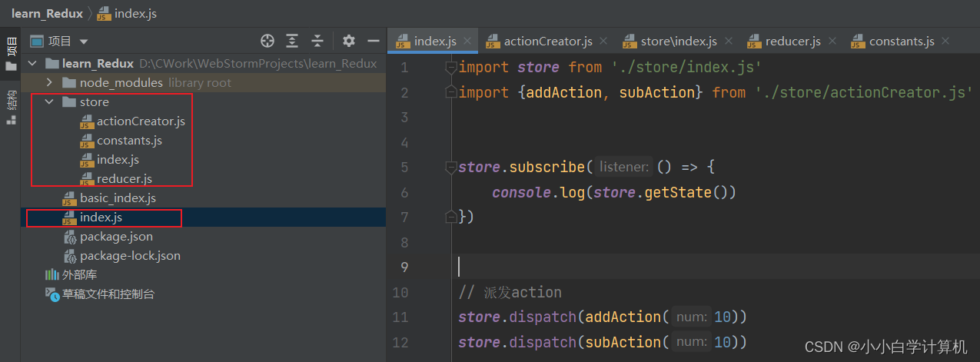Click the JSON file icon beside package.json
This screenshot has height=362, width=980.
point(70,237)
